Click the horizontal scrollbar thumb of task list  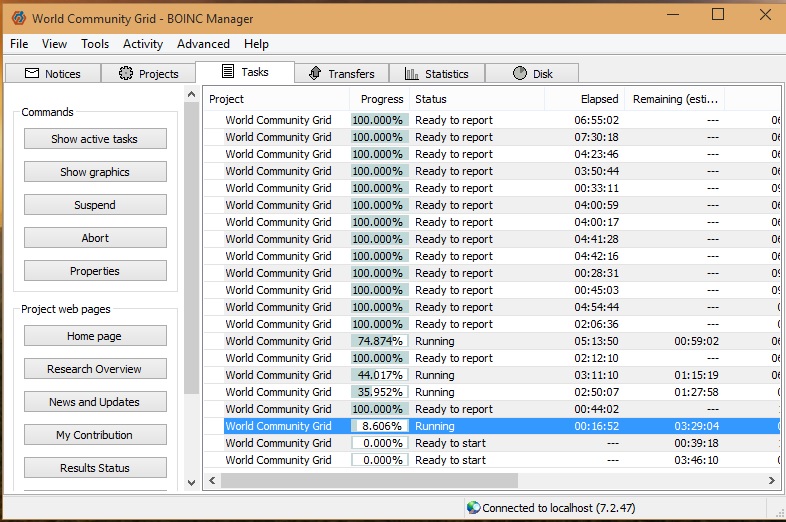point(369,480)
